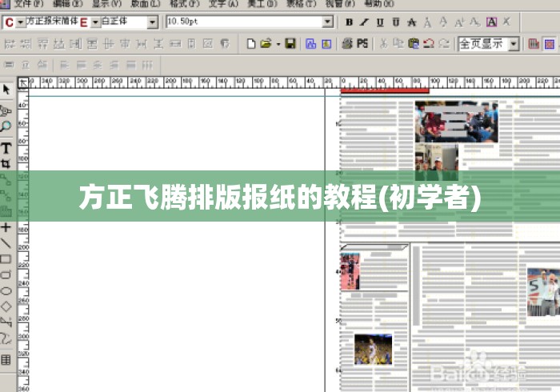The height and width of the screenshot is (392, 560).
Task: Click the grey redo arrow icon
Action: pos(444,44)
